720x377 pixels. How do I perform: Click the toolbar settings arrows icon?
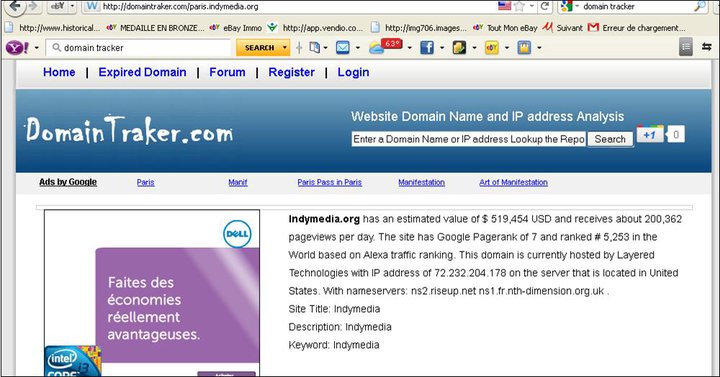click(707, 47)
